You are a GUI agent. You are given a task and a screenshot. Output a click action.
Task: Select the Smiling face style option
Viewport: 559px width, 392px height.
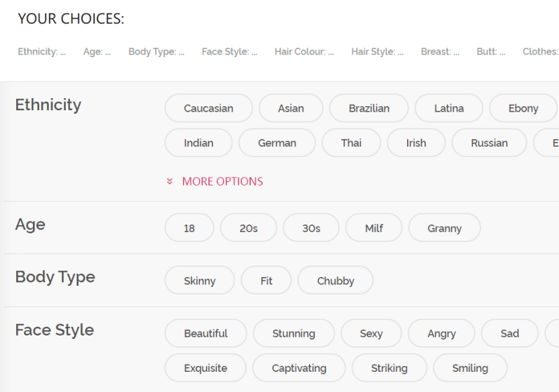470,368
